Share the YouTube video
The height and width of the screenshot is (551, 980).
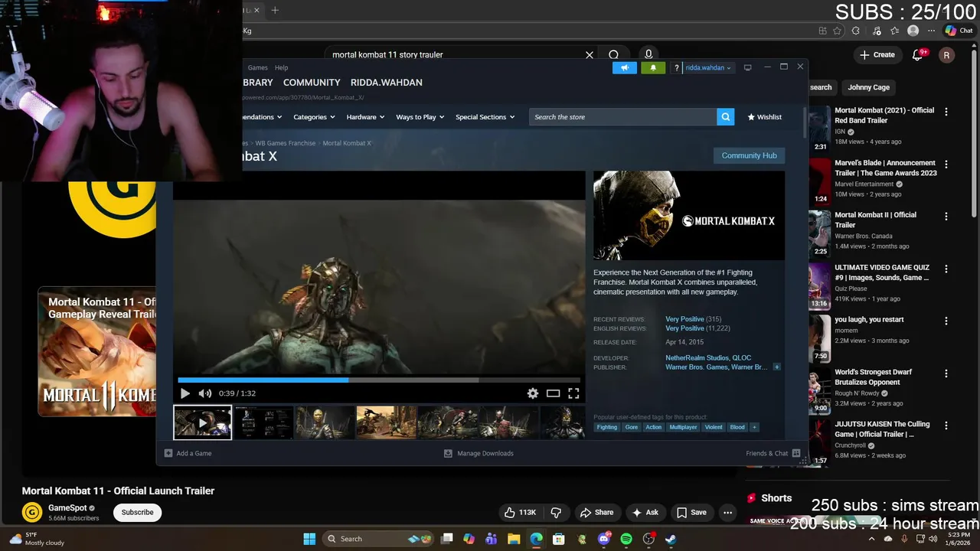596,512
